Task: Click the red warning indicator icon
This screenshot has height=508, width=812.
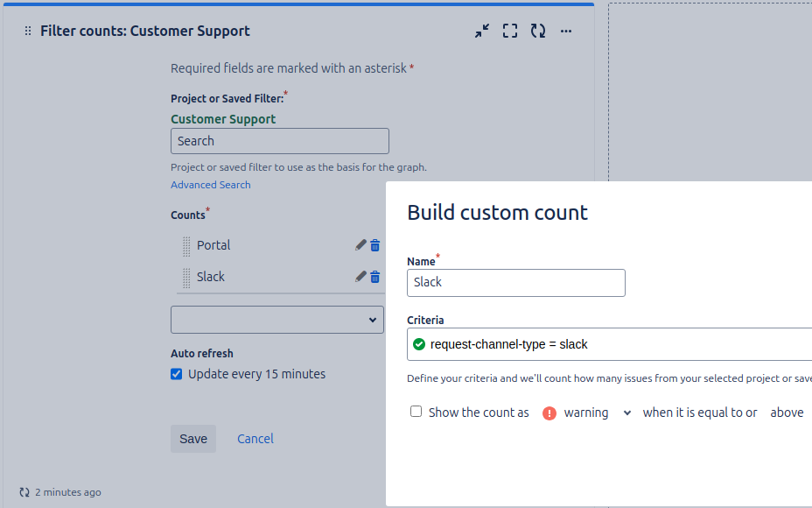Action: click(x=549, y=413)
